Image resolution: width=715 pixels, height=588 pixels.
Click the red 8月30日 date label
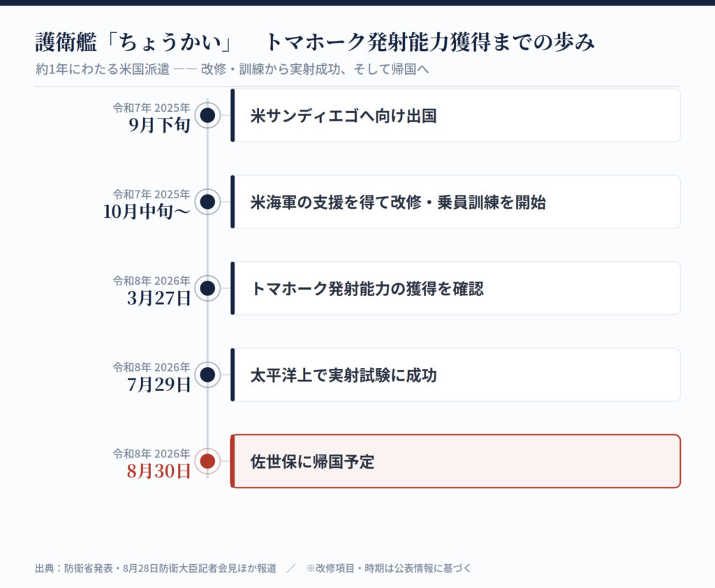pyautogui.click(x=159, y=471)
